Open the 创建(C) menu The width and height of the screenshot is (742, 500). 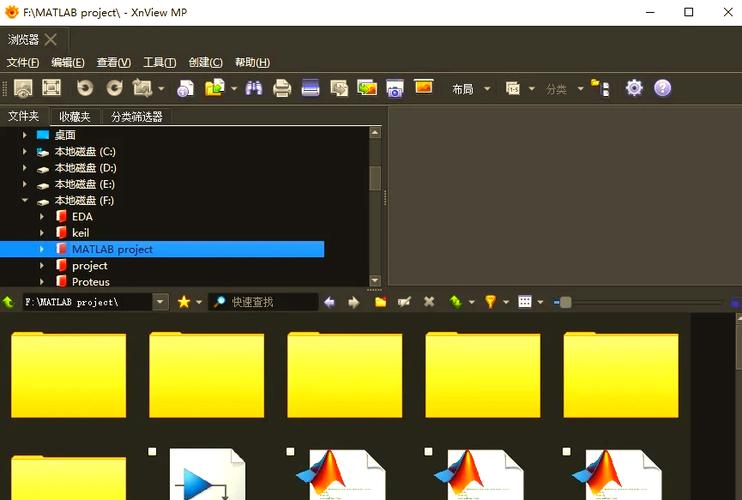205,62
